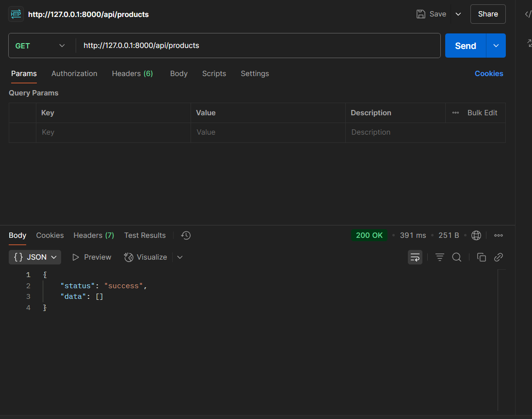Search within the response body
Image resolution: width=532 pixels, height=419 pixels.
click(x=456, y=257)
